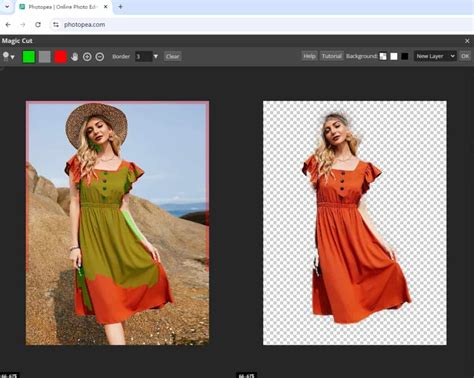Reload the photopea.com page
474x378 pixels.
pyautogui.click(x=38, y=25)
